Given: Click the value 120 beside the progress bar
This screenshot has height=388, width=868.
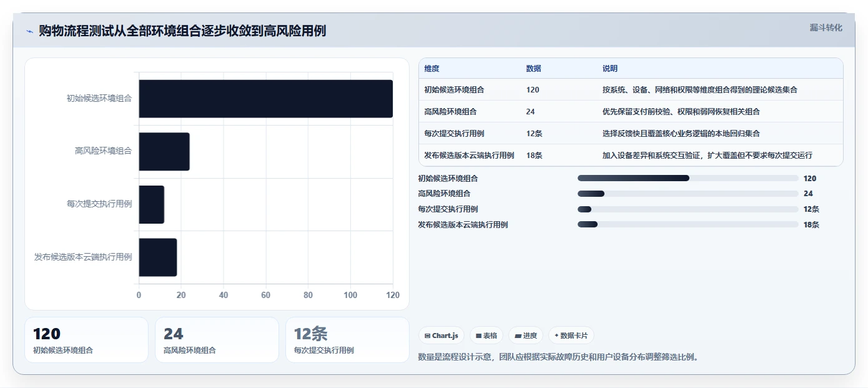Looking at the screenshot, I should click(x=810, y=179).
